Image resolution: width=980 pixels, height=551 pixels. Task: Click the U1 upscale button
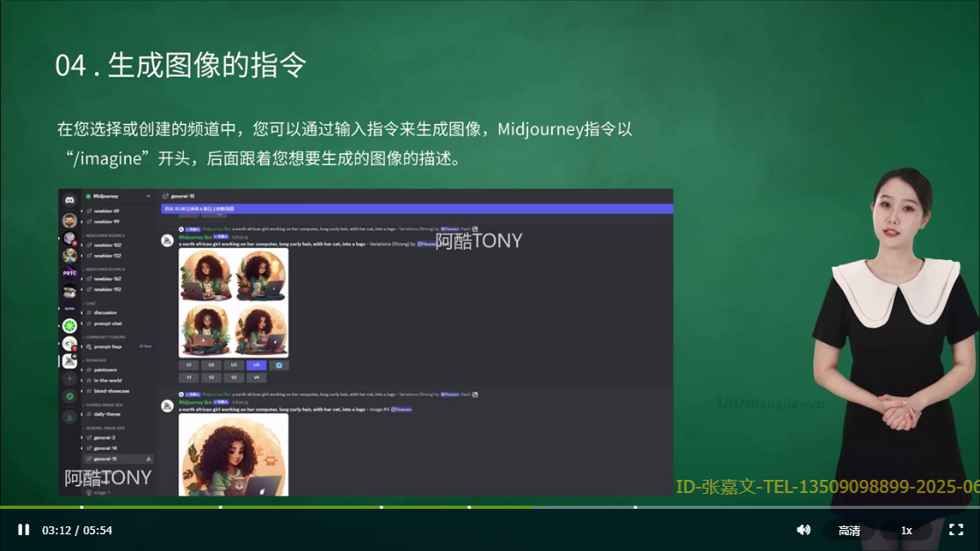[188, 365]
